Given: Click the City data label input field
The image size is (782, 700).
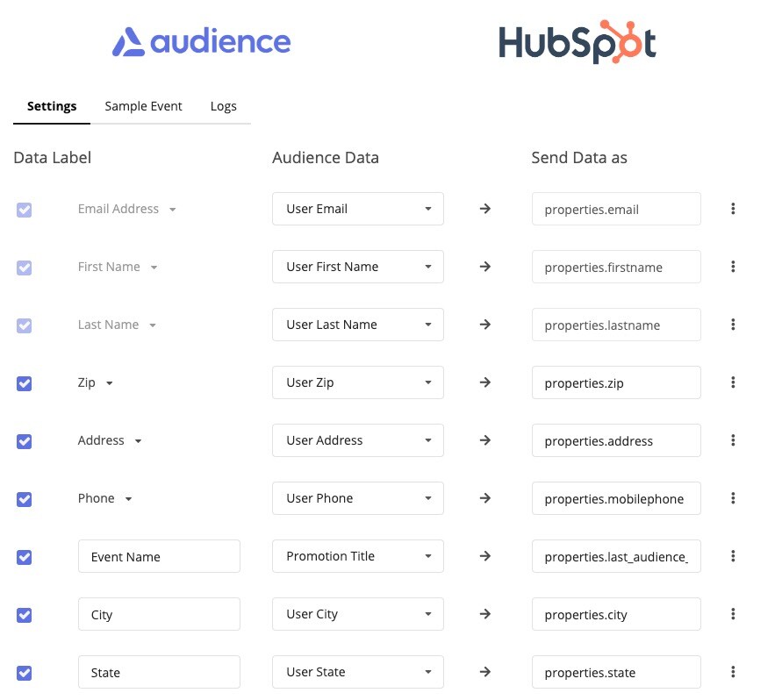Looking at the screenshot, I should pyautogui.click(x=159, y=614).
